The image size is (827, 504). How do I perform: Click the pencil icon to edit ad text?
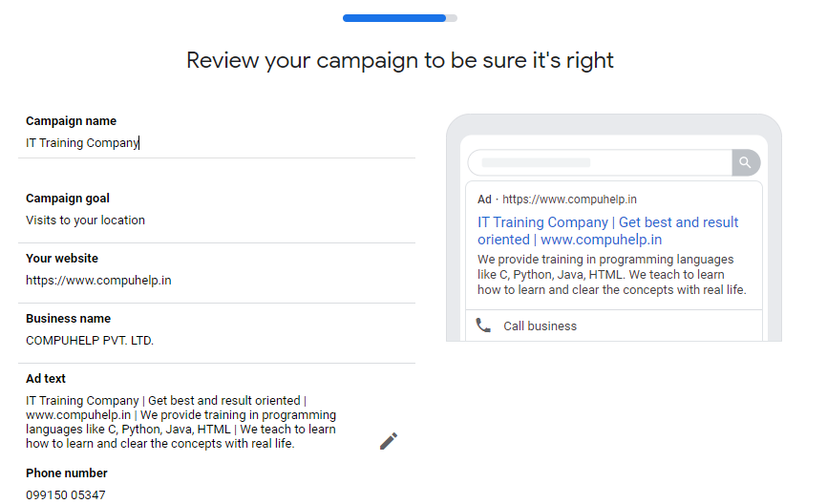click(388, 441)
